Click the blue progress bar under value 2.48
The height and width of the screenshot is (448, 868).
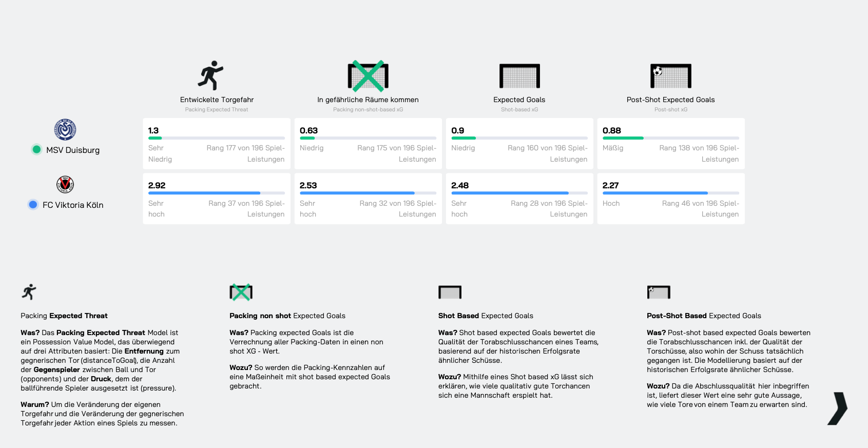510,193
